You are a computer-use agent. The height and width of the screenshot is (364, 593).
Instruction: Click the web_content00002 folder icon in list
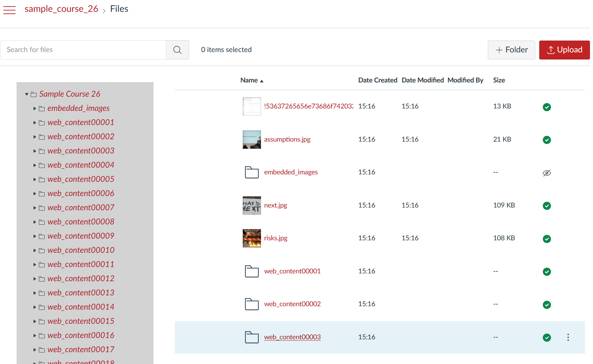pos(252,304)
